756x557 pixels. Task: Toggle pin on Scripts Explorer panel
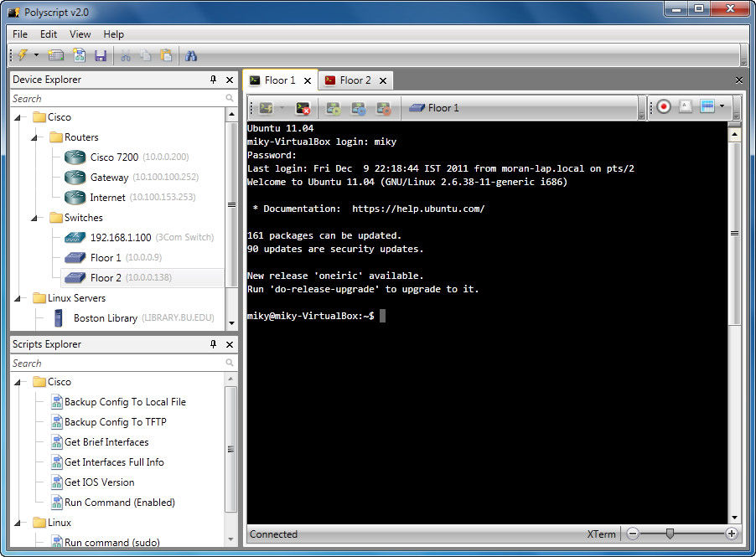[213, 344]
